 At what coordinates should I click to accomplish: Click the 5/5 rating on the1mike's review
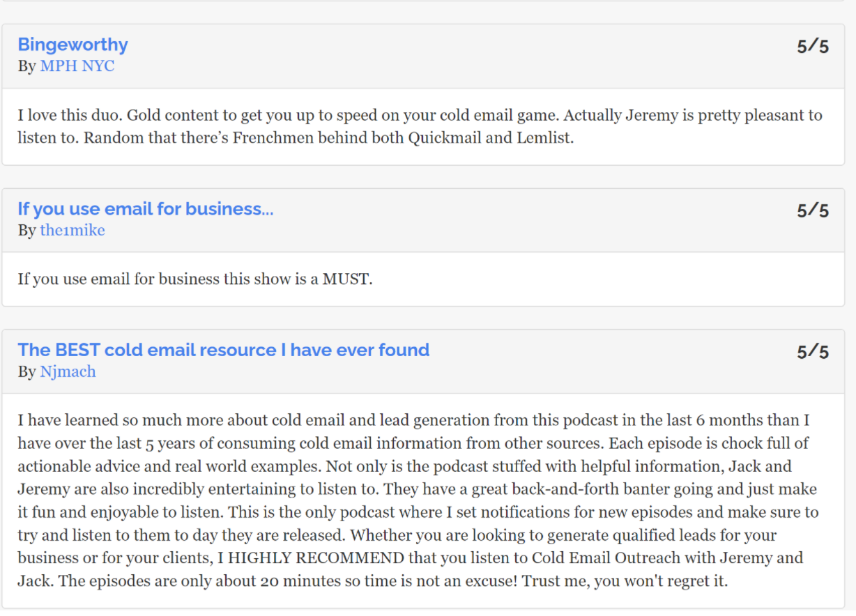click(x=813, y=210)
